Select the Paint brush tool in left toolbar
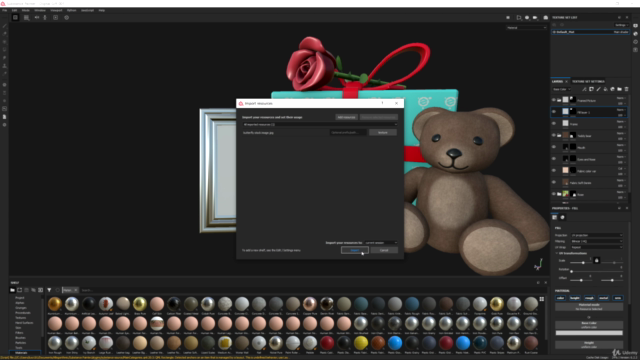This screenshot has height=360, width=640. (4, 26)
